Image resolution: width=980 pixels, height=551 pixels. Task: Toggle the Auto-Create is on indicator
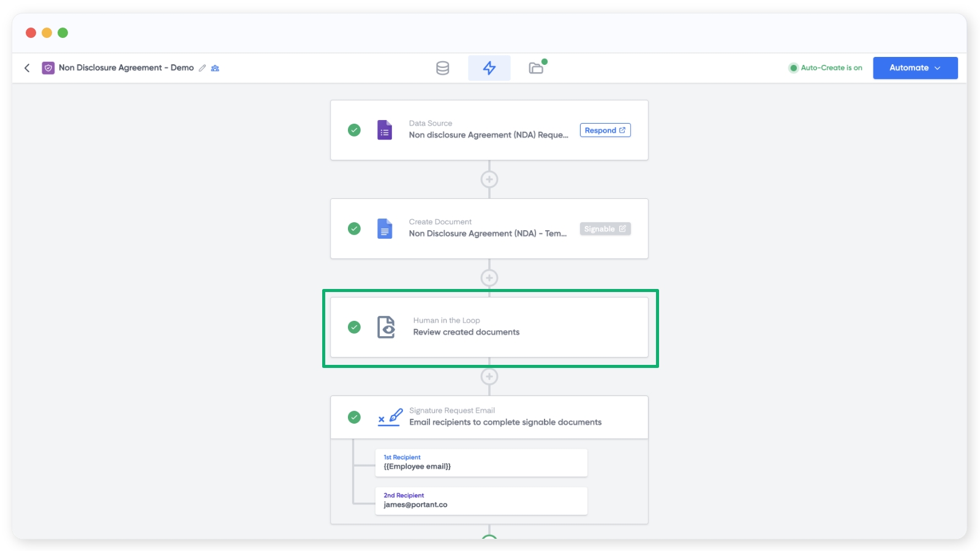[x=825, y=68]
